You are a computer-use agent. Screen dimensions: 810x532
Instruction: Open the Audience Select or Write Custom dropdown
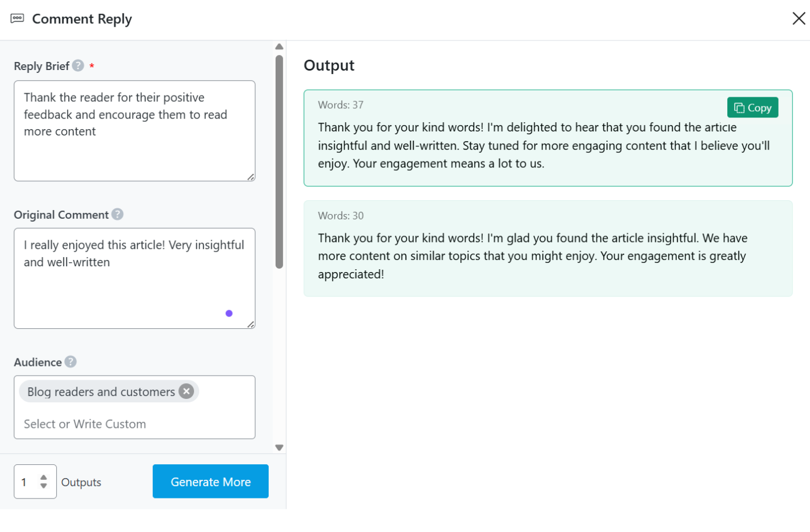(x=134, y=424)
